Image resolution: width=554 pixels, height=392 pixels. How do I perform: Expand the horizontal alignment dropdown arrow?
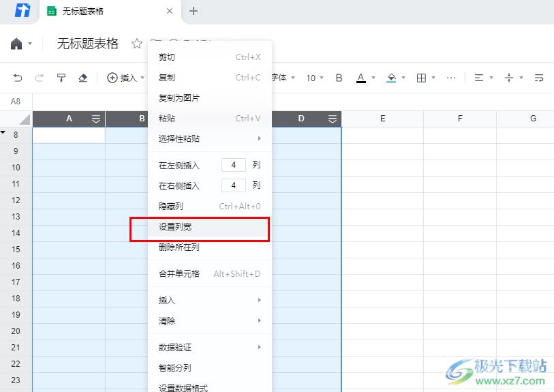coord(491,78)
